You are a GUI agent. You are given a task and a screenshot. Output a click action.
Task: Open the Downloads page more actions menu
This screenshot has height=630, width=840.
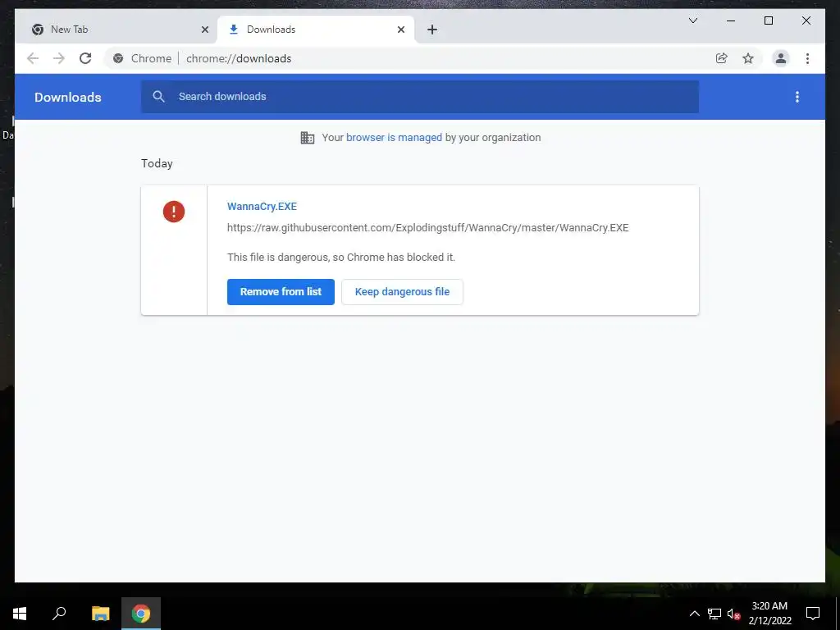click(797, 97)
